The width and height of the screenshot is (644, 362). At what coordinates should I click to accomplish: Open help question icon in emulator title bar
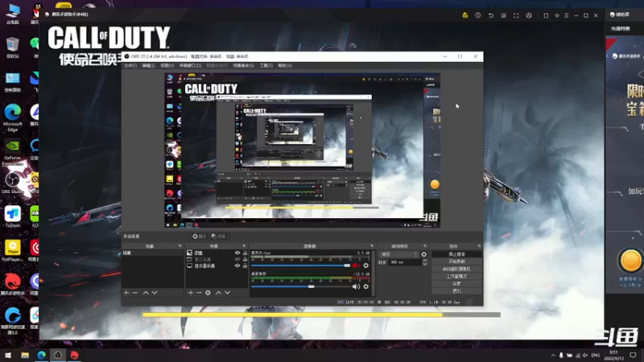(477, 15)
